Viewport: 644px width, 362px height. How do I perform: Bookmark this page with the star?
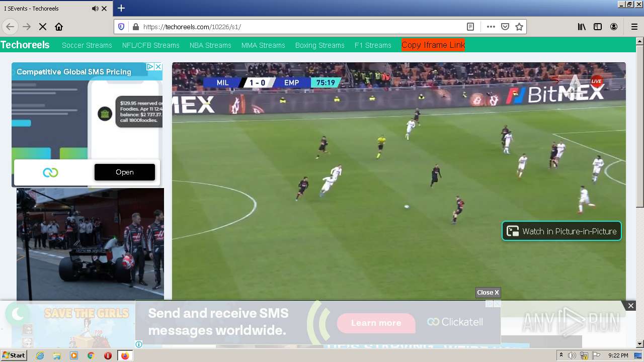519,27
